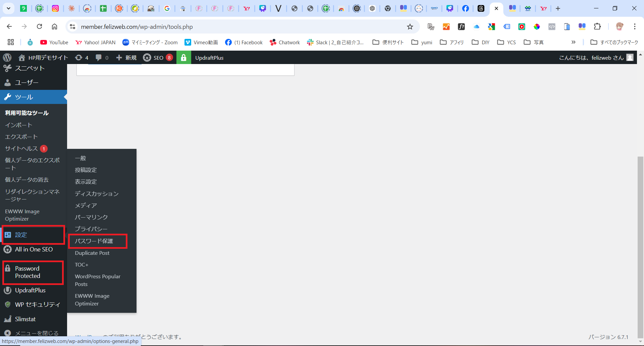The height and width of the screenshot is (346, 644).
Task: Select メディア in settings flyout
Action: coord(86,206)
